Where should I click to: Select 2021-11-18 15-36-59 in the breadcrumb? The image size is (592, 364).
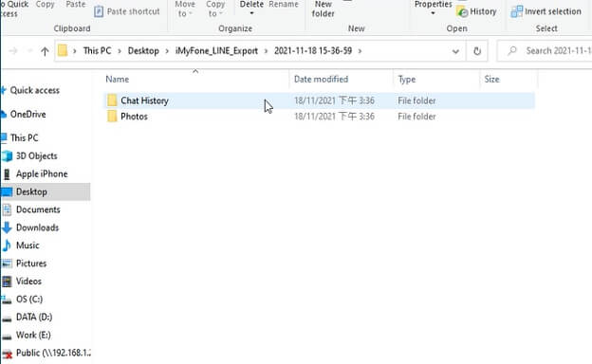(x=313, y=50)
